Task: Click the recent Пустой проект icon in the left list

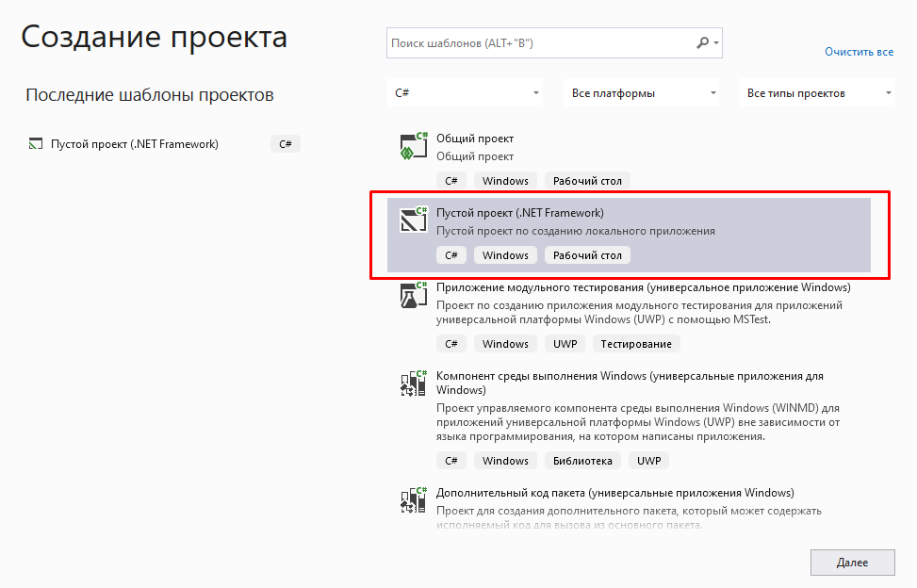Action: click(x=36, y=144)
